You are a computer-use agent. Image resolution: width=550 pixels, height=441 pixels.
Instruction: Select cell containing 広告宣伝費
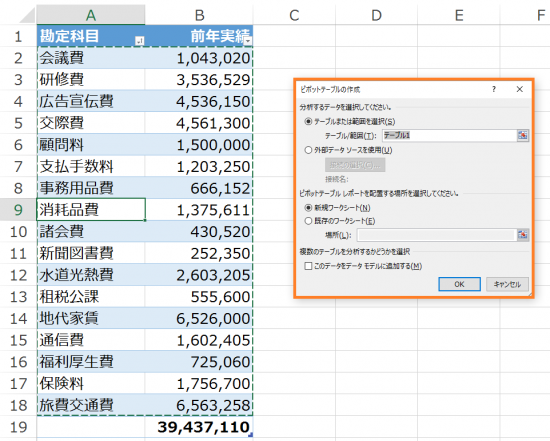tap(91, 101)
